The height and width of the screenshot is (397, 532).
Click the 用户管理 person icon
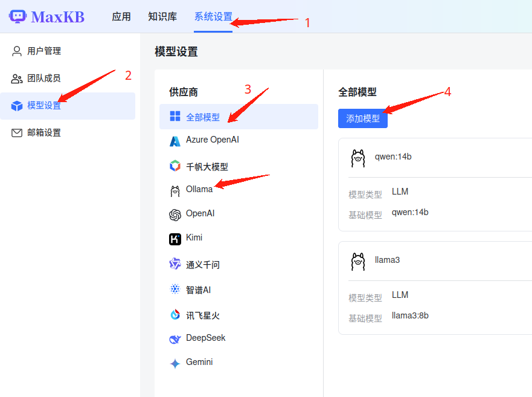click(x=17, y=51)
